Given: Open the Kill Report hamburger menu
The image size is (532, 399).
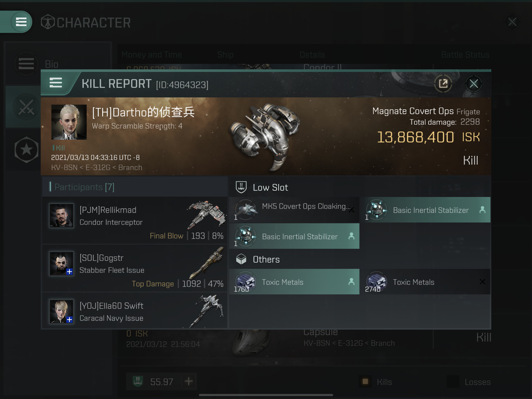Looking at the screenshot, I should click(56, 83).
